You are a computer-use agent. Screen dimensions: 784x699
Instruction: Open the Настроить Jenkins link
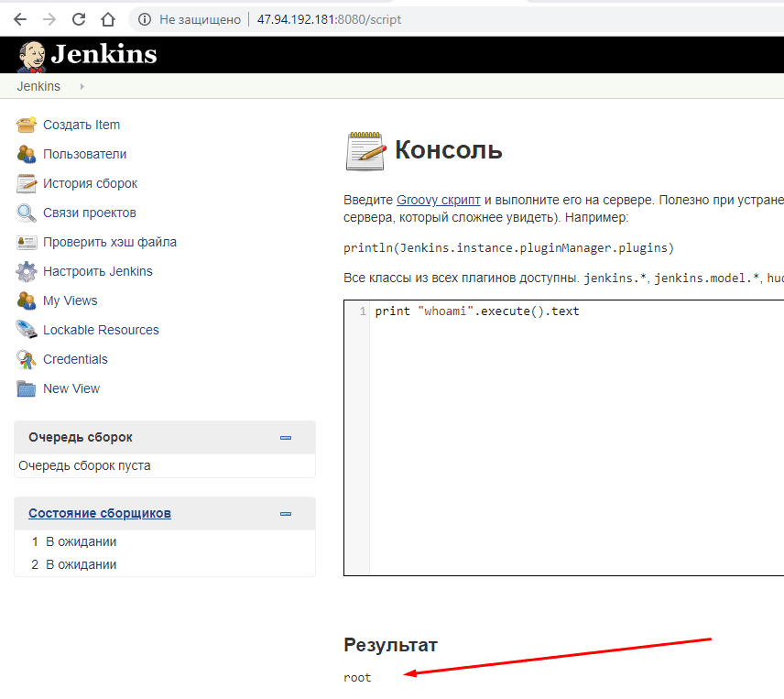(x=97, y=271)
